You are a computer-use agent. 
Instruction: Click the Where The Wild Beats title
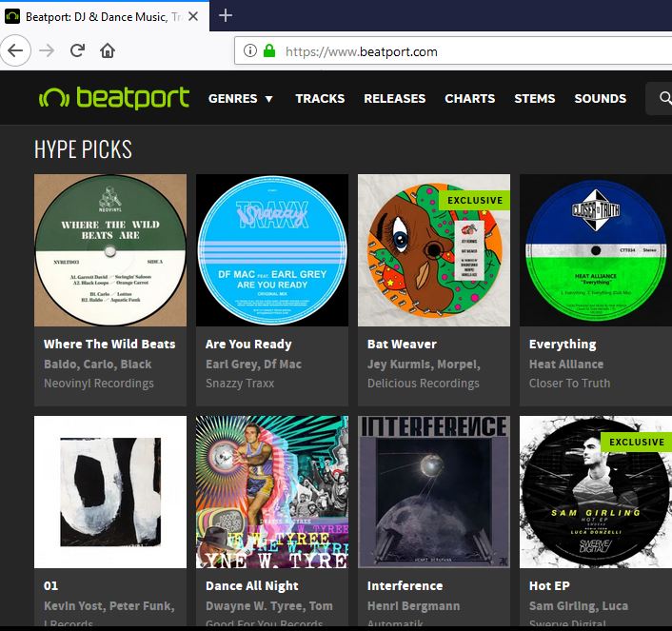tap(109, 345)
